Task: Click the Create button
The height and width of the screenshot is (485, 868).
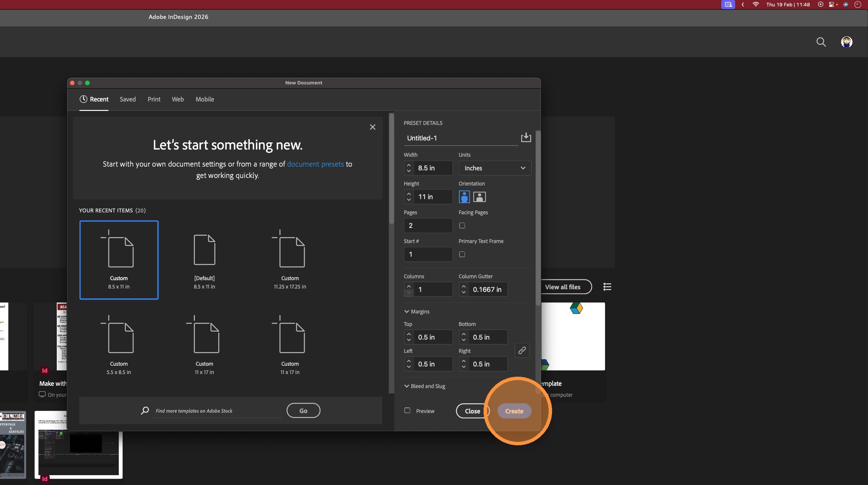Action: click(x=514, y=411)
